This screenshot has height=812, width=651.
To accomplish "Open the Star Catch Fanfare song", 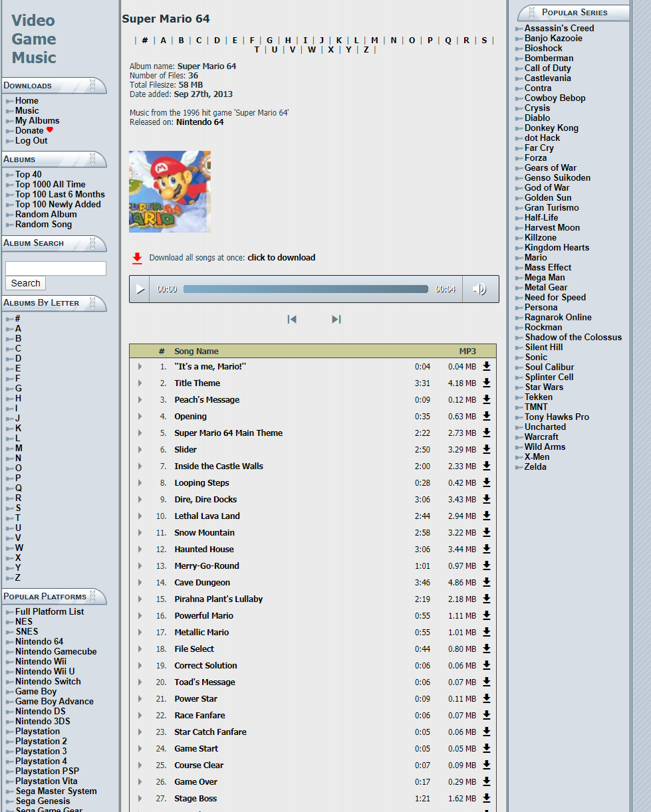I will click(x=210, y=732).
